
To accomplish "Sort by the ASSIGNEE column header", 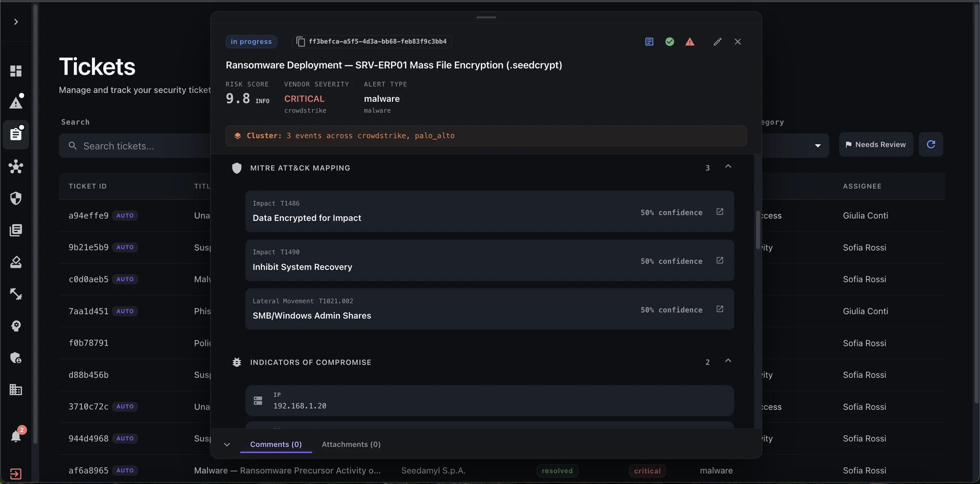I will coord(862,186).
